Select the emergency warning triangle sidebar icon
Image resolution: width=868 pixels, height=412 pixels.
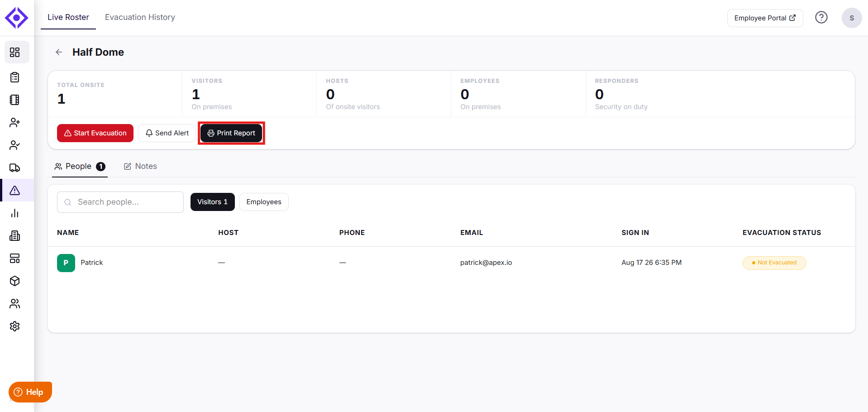point(15,191)
